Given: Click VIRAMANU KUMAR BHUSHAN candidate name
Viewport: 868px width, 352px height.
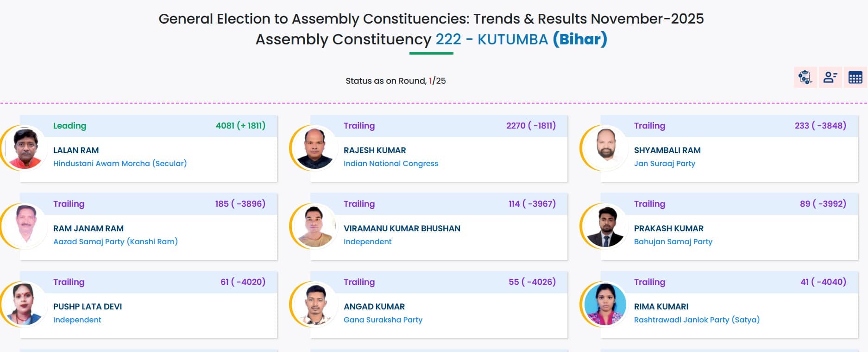Looking at the screenshot, I should pyautogui.click(x=402, y=228).
